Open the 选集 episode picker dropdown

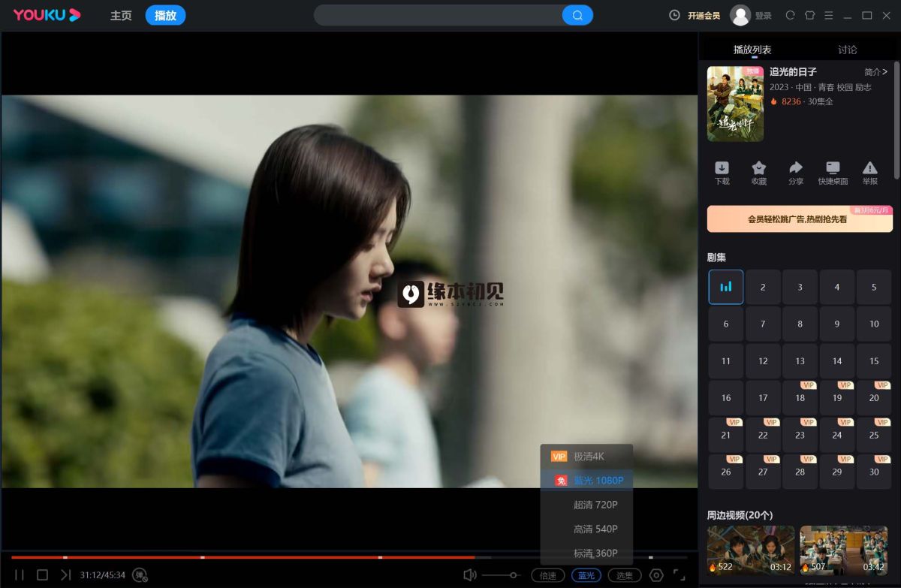click(x=625, y=575)
